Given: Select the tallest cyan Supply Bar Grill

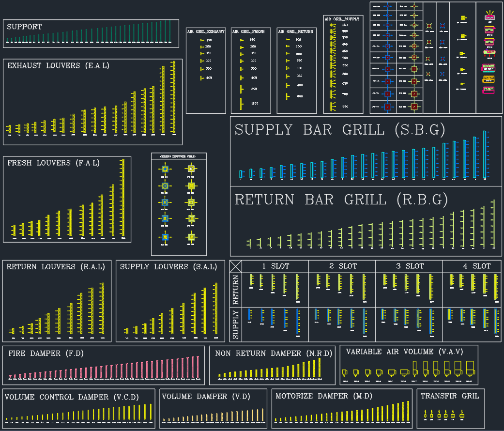Looking at the screenshot, I should (x=485, y=154).
